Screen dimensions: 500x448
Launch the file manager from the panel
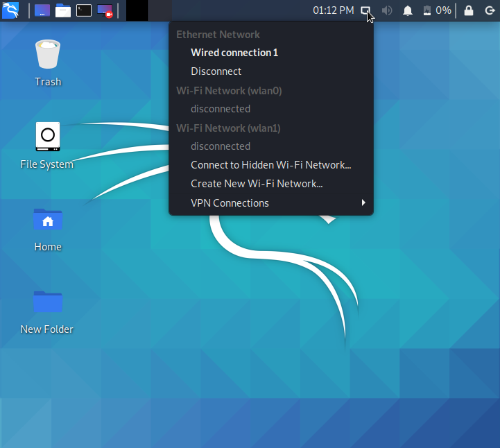(63, 10)
